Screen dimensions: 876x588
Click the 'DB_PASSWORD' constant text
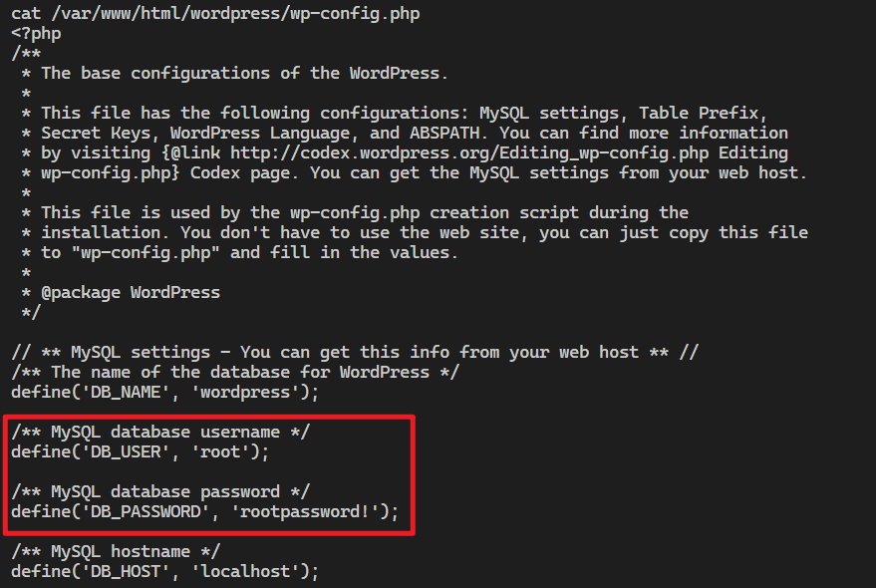point(146,512)
